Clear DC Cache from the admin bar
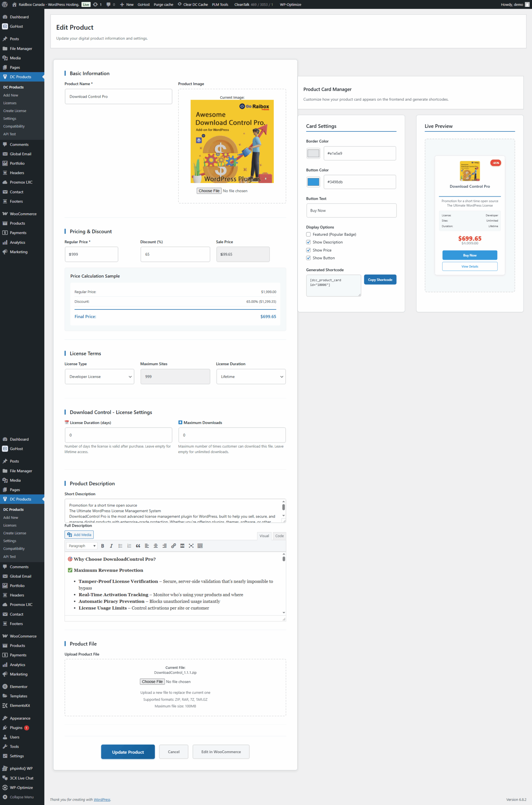Screen dimensions: 532x805 click(x=193, y=4)
